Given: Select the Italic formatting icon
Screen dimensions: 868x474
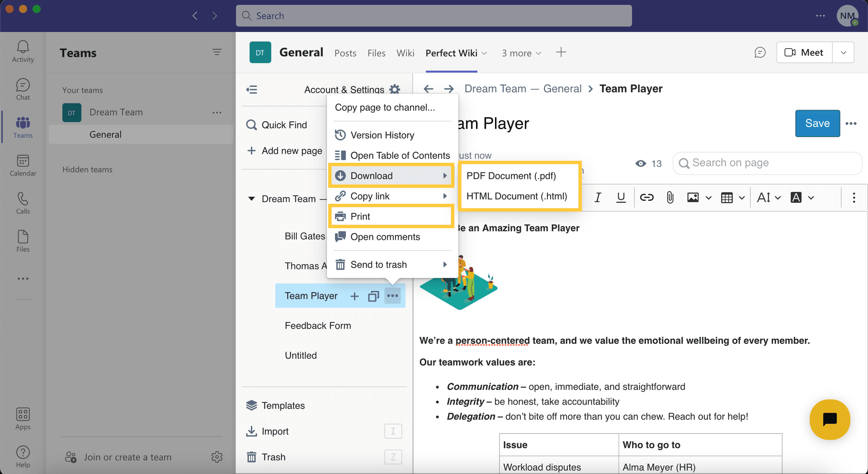Looking at the screenshot, I should (x=598, y=197).
